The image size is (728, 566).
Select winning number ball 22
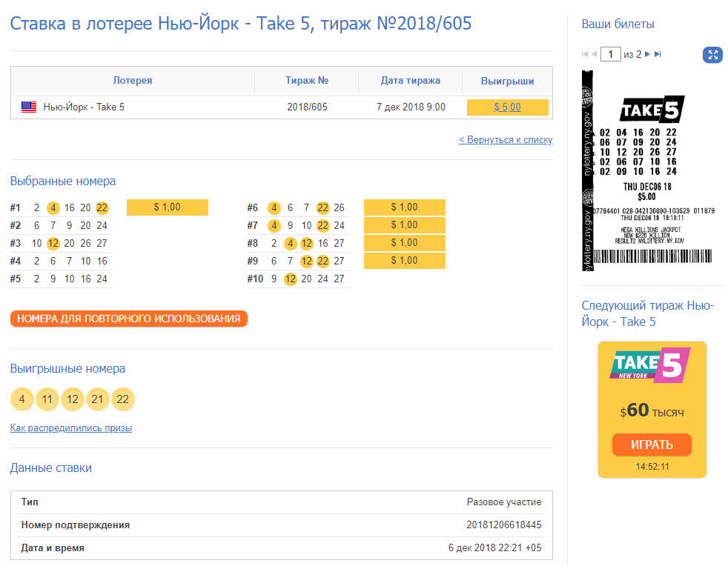point(122,399)
